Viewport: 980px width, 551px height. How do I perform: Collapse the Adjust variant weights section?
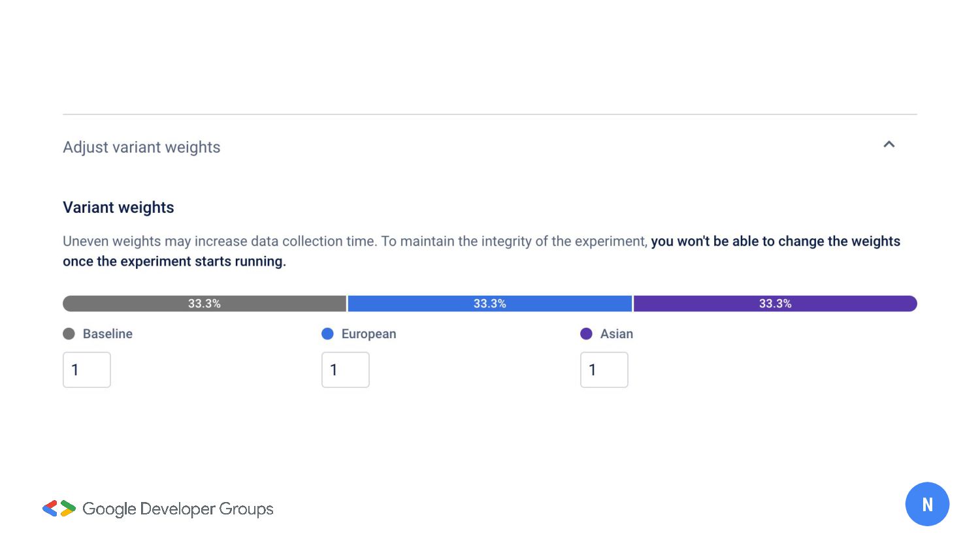click(x=889, y=144)
